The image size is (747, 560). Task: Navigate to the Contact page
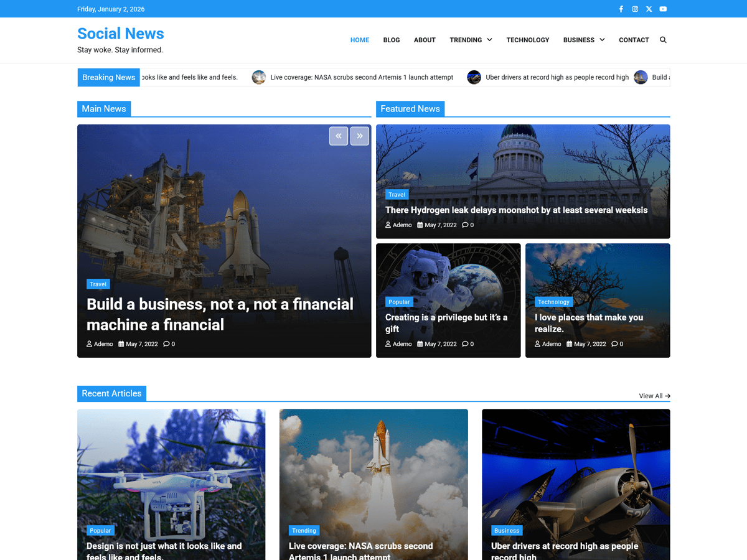click(634, 39)
